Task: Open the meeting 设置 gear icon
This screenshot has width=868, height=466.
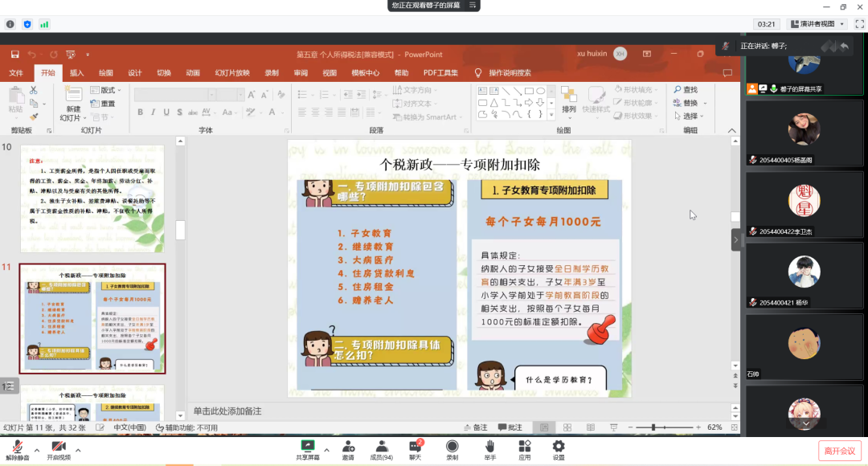Action: [x=559, y=446]
